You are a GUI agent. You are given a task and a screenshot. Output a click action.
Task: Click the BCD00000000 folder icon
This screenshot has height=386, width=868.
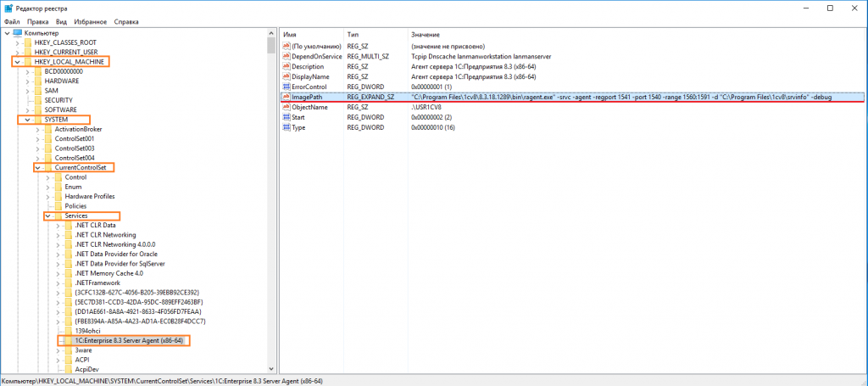(x=37, y=71)
